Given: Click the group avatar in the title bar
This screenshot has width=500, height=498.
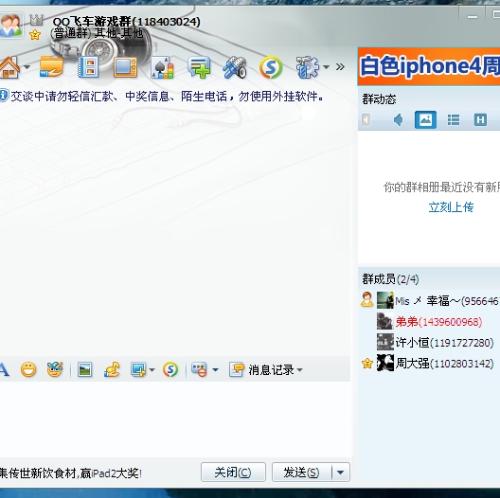Looking at the screenshot, I should (11, 25).
